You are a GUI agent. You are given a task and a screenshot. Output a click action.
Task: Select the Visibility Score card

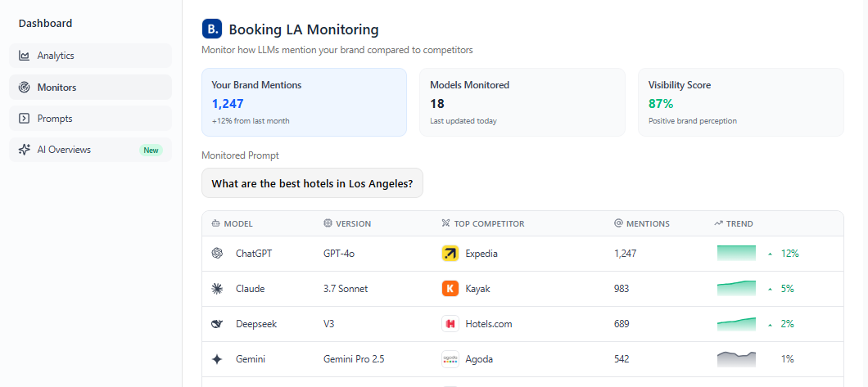tap(741, 102)
